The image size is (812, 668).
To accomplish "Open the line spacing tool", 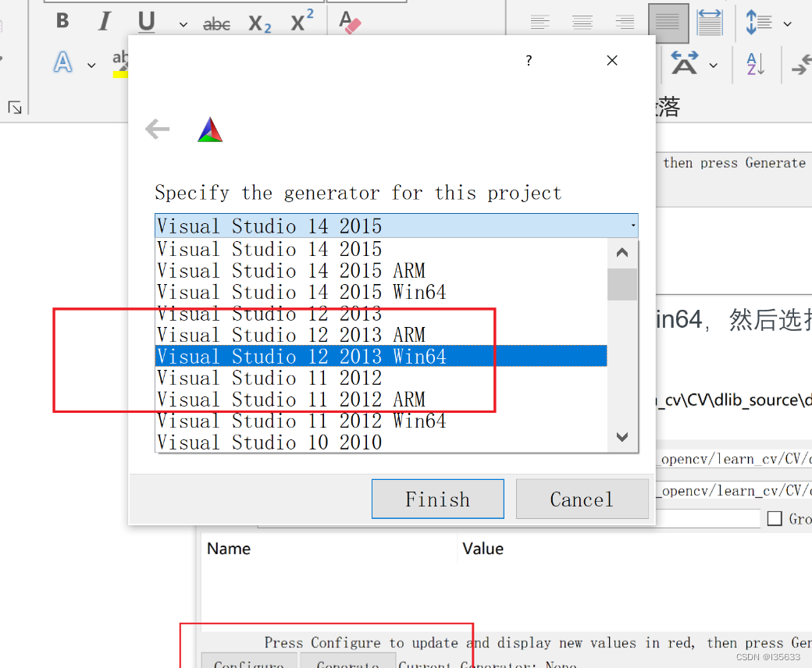I will point(758,22).
